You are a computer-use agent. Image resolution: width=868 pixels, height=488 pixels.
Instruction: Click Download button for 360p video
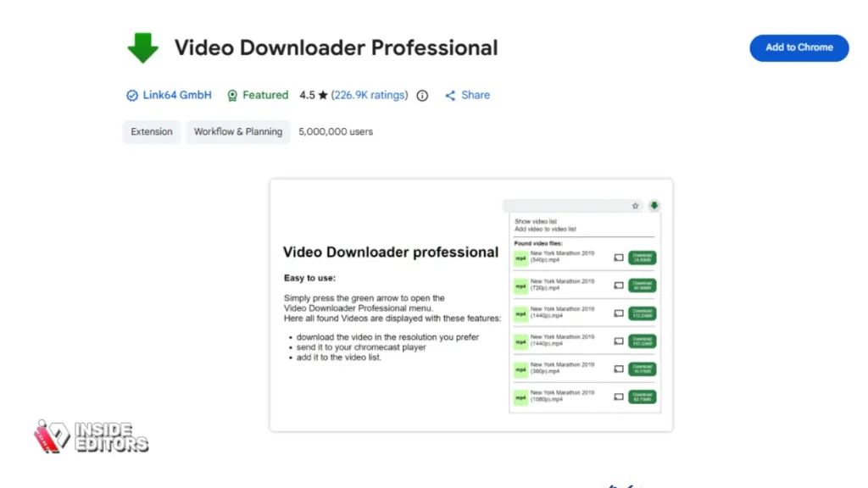[x=643, y=369]
